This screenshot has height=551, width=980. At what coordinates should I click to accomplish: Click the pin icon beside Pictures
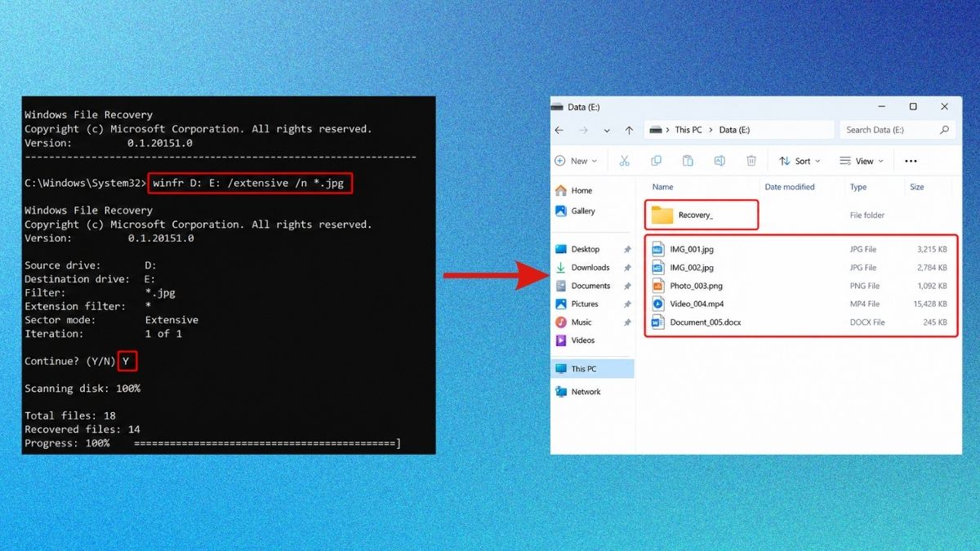(x=627, y=304)
